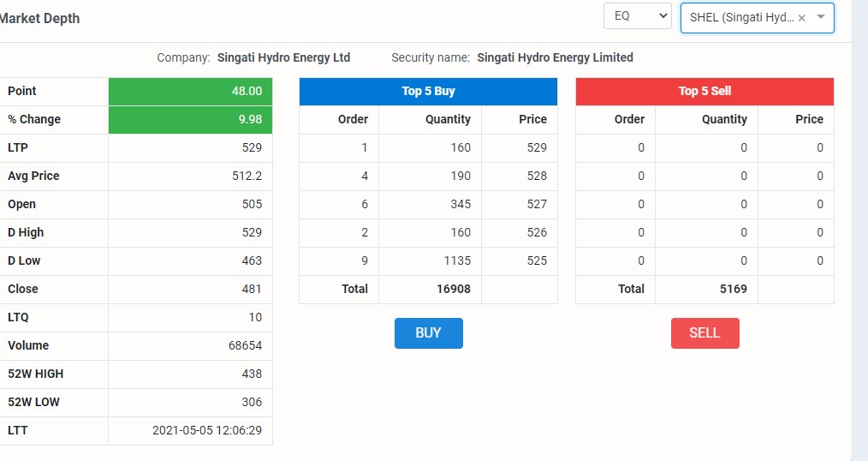Screen dimensions: 868x461
Task: Click the LTP row label
Action: pos(18,147)
